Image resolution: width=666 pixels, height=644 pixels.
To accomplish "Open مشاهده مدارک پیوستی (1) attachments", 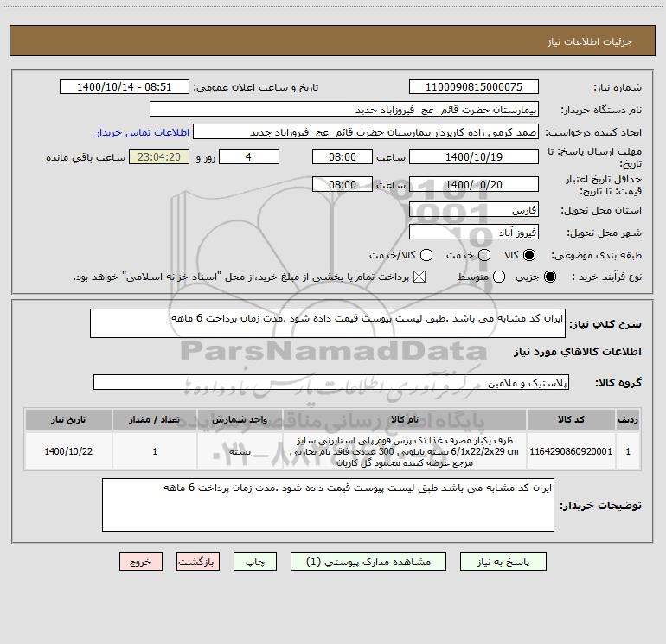I will [x=368, y=562].
